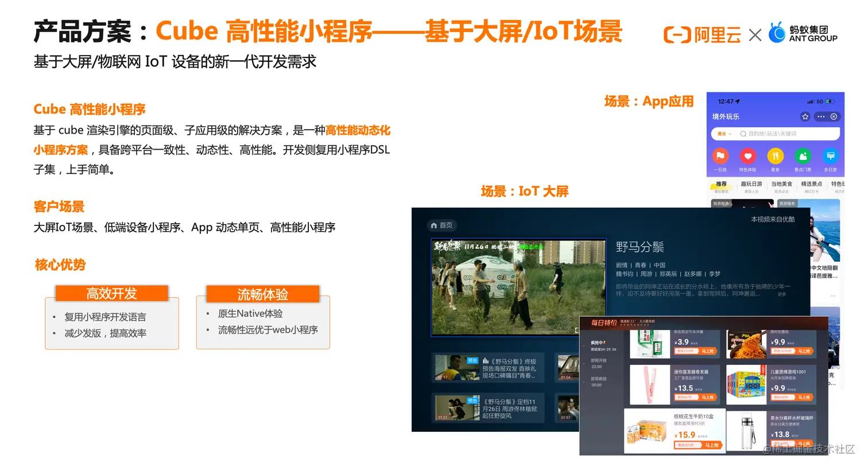Viewport: 868px width, 468px height.
Task: Click the 蚂蚁集团 ANT GROUP logo
Action: pos(803,33)
